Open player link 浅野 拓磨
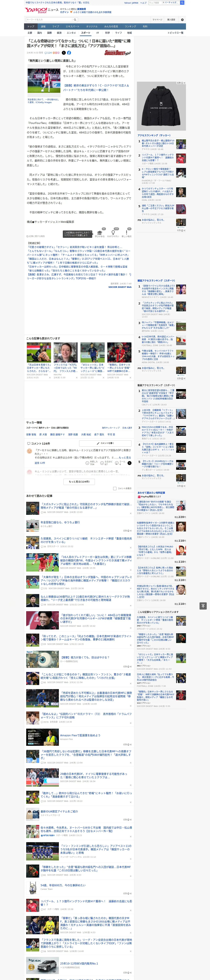This screenshot has height=980, width=210. (x=73, y=434)
